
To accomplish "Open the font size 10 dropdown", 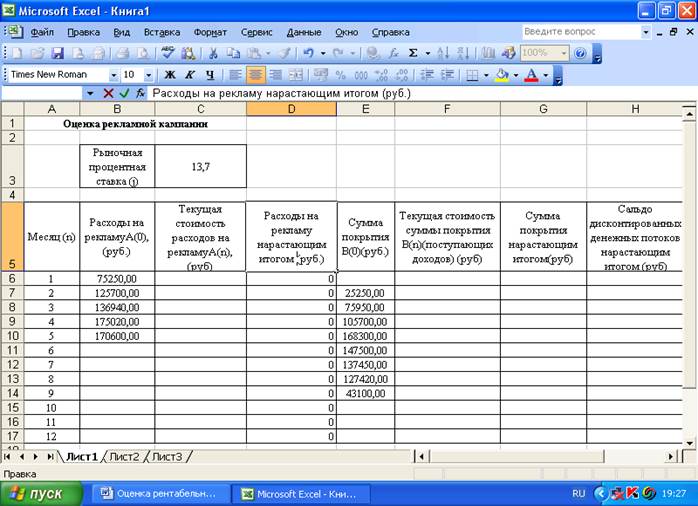I will (x=149, y=75).
